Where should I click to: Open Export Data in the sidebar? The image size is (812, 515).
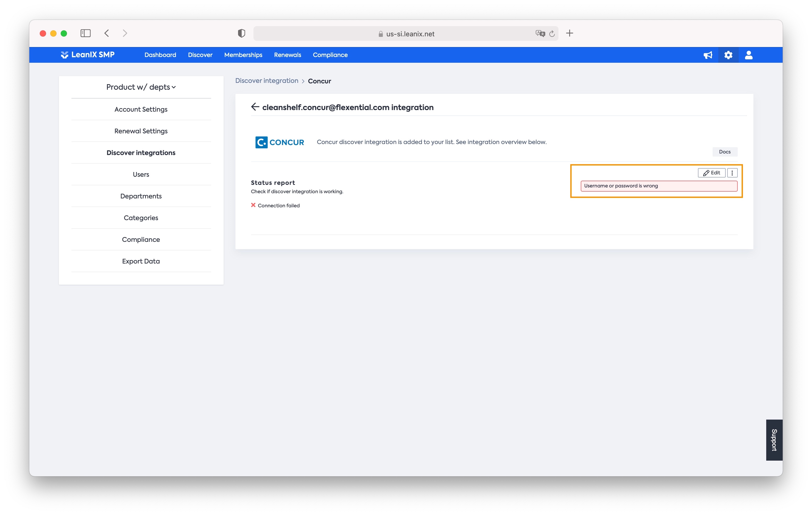[141, 261]
